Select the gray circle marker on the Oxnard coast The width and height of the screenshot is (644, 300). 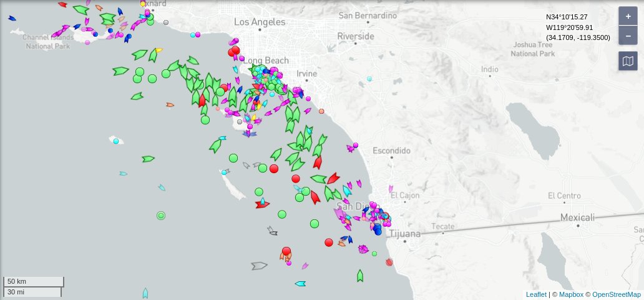tap(166, 22)
